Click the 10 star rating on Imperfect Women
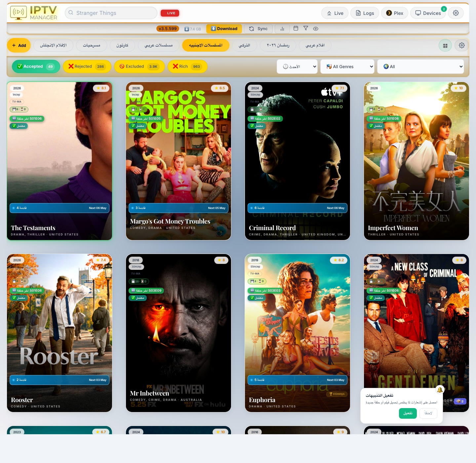The width and height of the screenshot is (476, 463). 458,88
